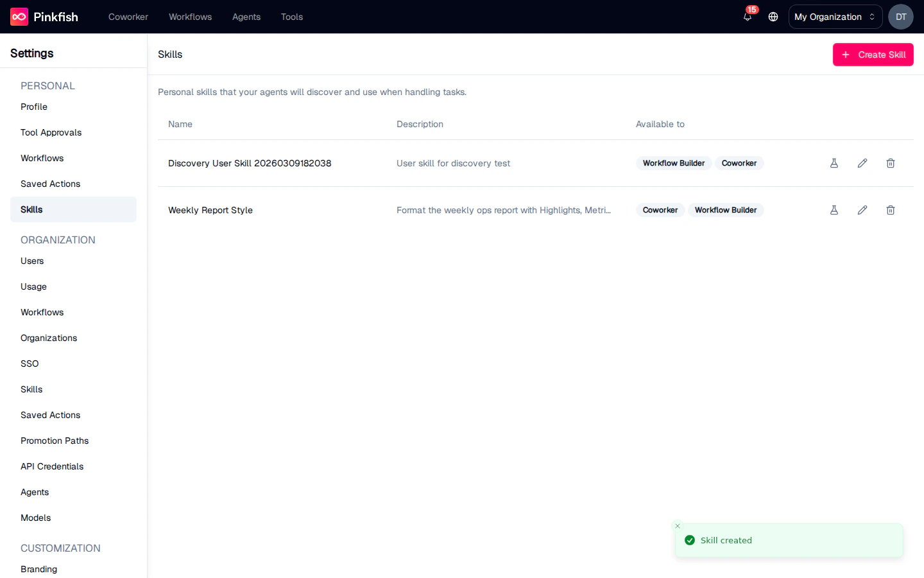Open the Tools menu
Viewport: 924px width, 578px height.
292,17
